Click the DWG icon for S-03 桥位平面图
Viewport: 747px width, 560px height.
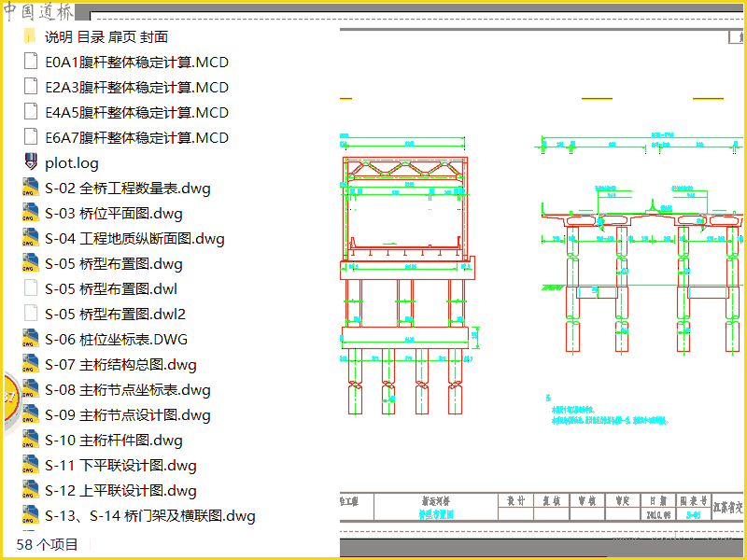point(30,214)
